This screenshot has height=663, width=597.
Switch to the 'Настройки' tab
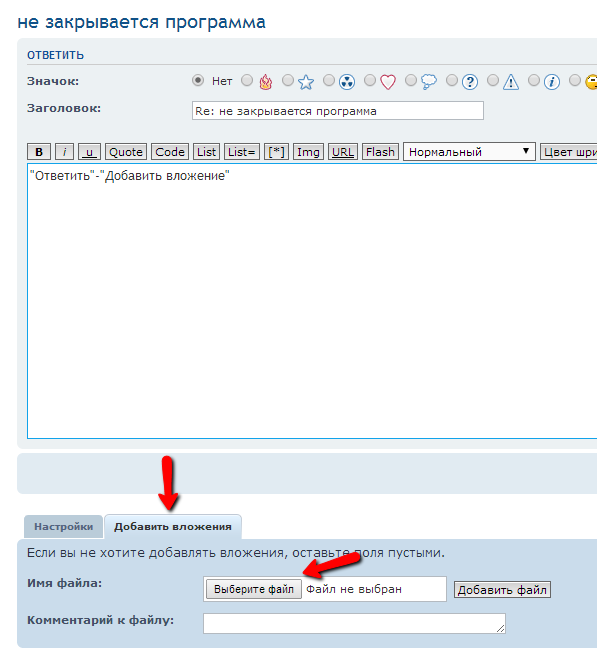[63, 526]
